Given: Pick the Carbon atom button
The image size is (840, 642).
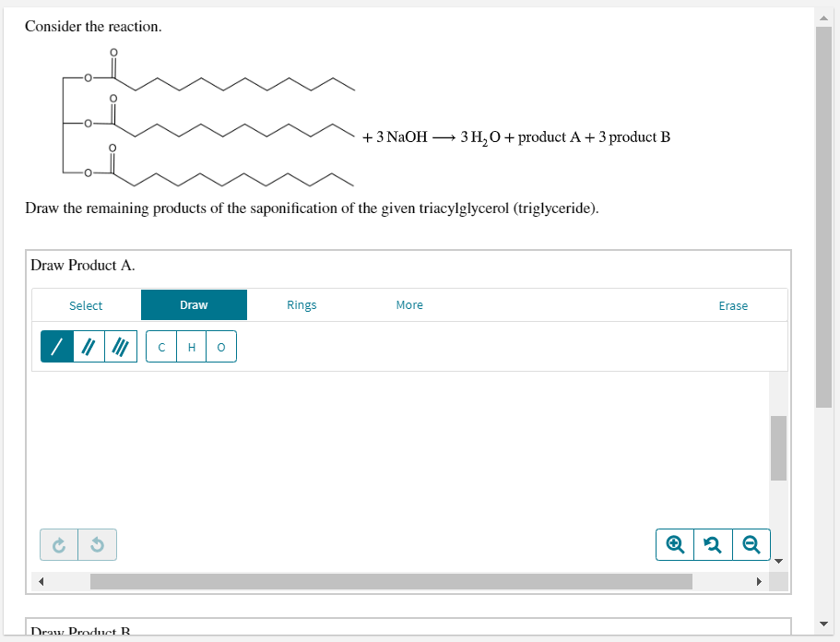Looking at the screenshot, I should click(x=161, y=346).
